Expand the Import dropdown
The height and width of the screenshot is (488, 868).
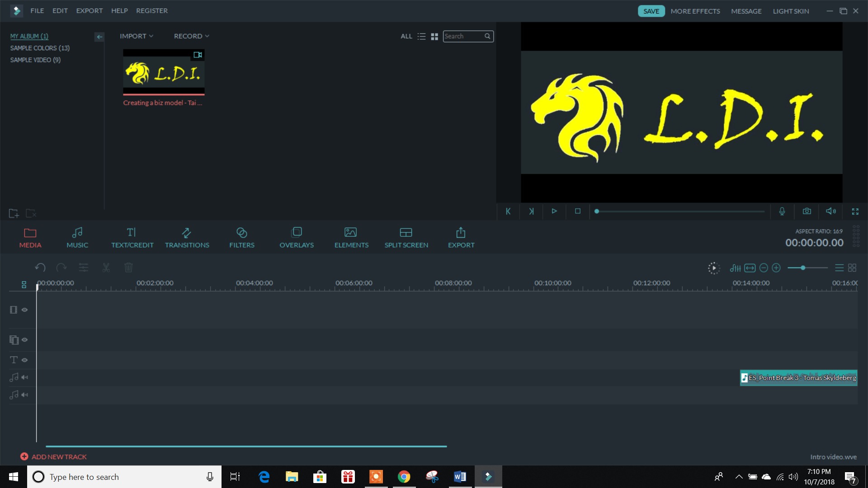pyautogui.click(x=136, y=36)
